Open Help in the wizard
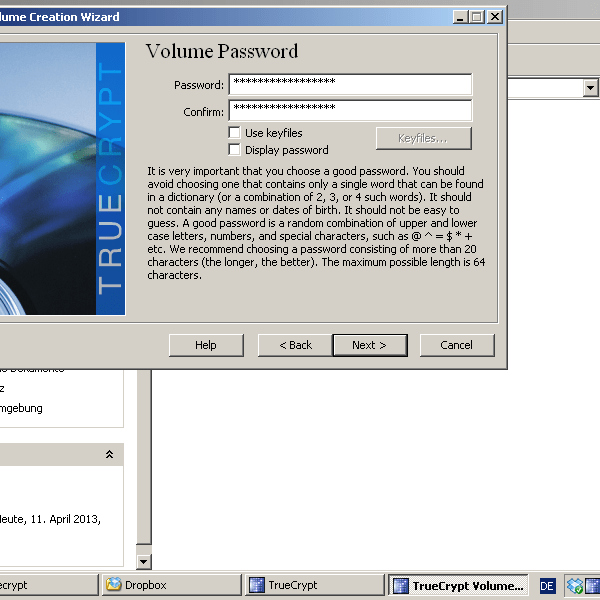 (x=206, y=345)
